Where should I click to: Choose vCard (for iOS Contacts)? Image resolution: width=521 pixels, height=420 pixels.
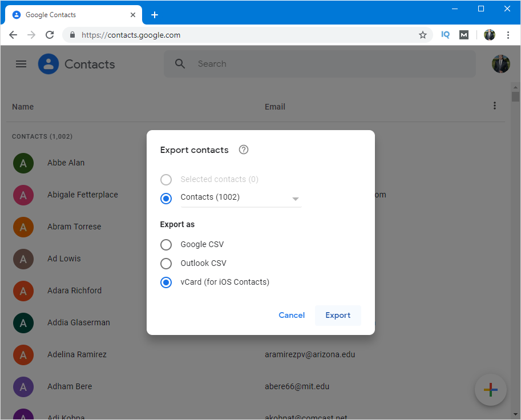(166, 282)
